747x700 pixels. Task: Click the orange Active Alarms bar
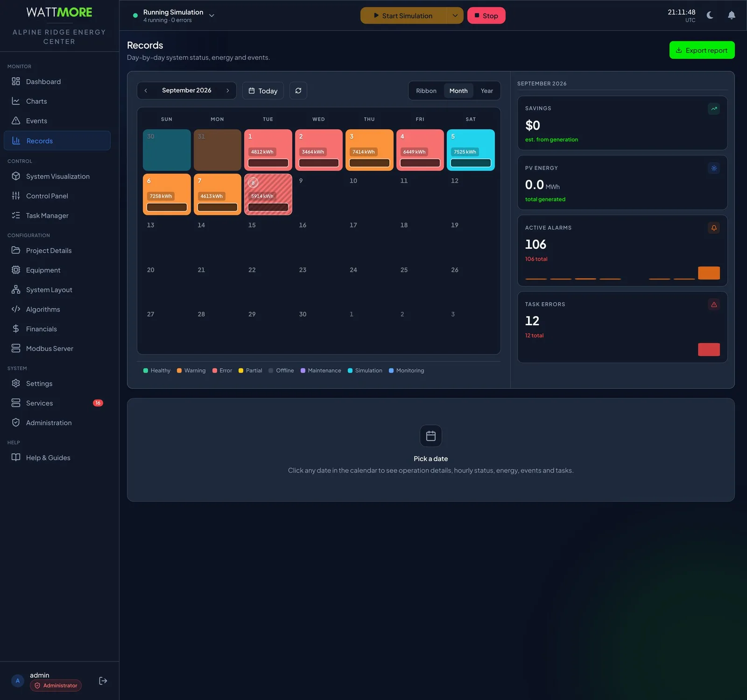709,273
